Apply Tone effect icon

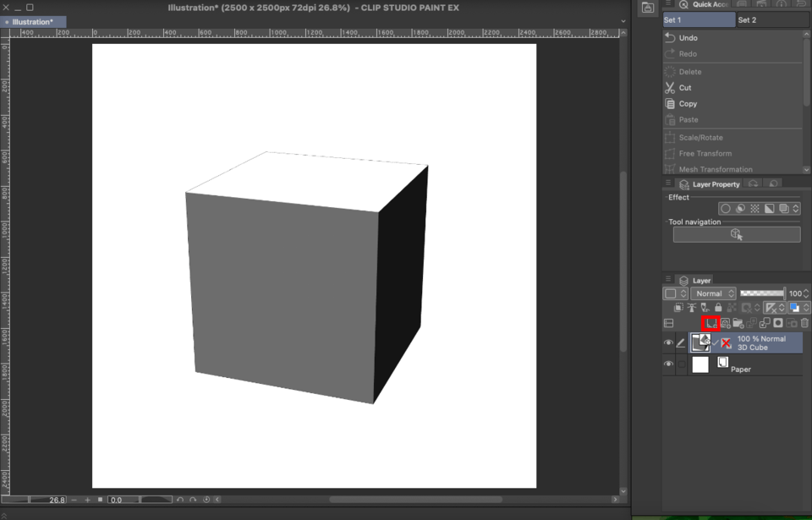pos(755,208)
